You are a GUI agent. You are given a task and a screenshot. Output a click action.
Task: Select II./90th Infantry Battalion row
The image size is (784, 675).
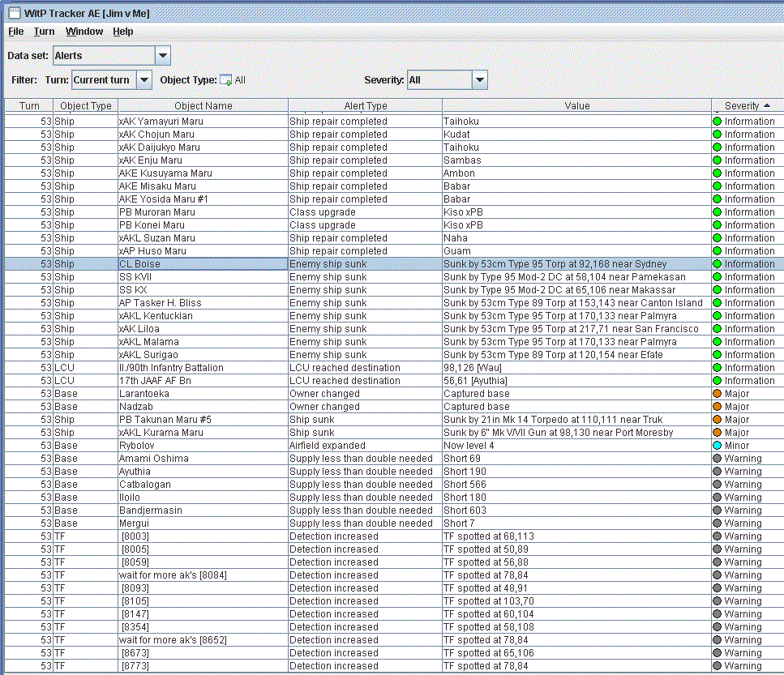pyautogui.click(x=394, y=368)
